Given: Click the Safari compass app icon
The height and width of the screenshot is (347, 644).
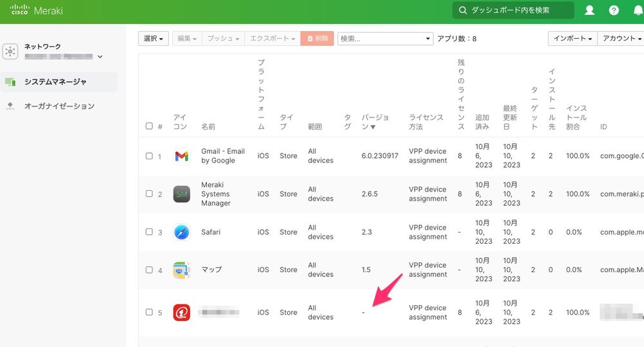Looking at the screenshot, I should click(x=182, y=232).
